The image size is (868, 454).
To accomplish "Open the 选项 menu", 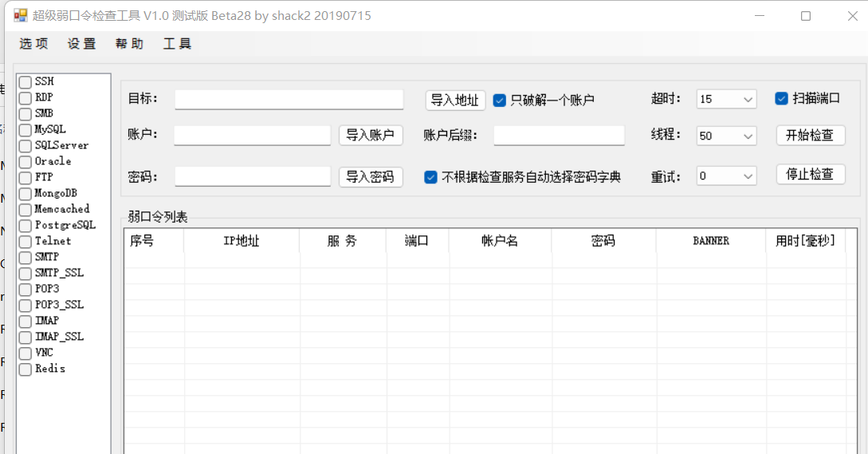I will click(33, 44).
